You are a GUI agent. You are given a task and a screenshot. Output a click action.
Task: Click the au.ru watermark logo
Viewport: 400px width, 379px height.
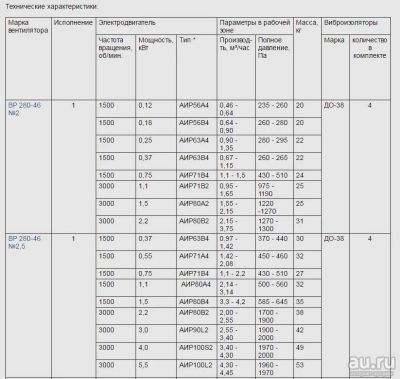[x=372, y=364]
